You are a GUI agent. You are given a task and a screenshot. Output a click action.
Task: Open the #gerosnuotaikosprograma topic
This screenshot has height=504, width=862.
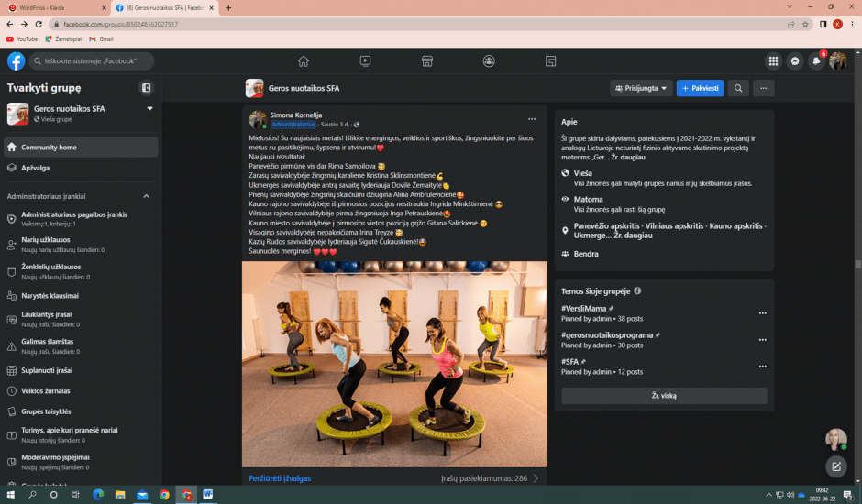pyautogui.click(x=607, y=334)
